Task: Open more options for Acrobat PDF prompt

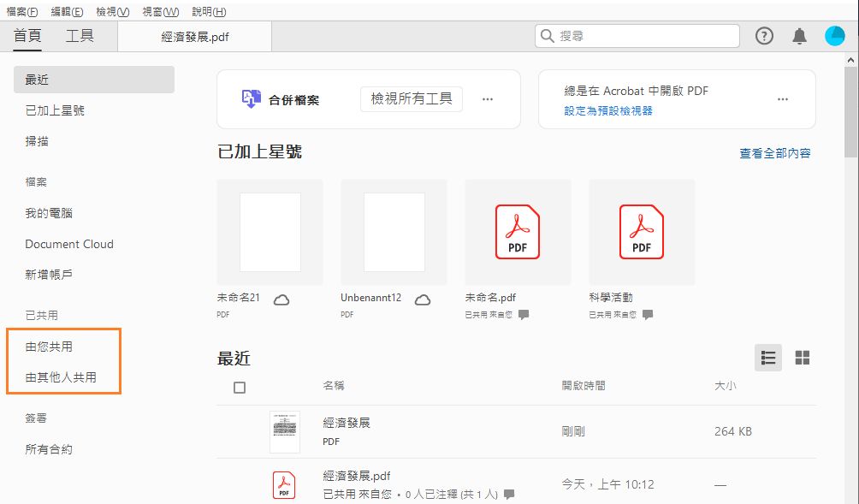Action: tap(782, 99)
